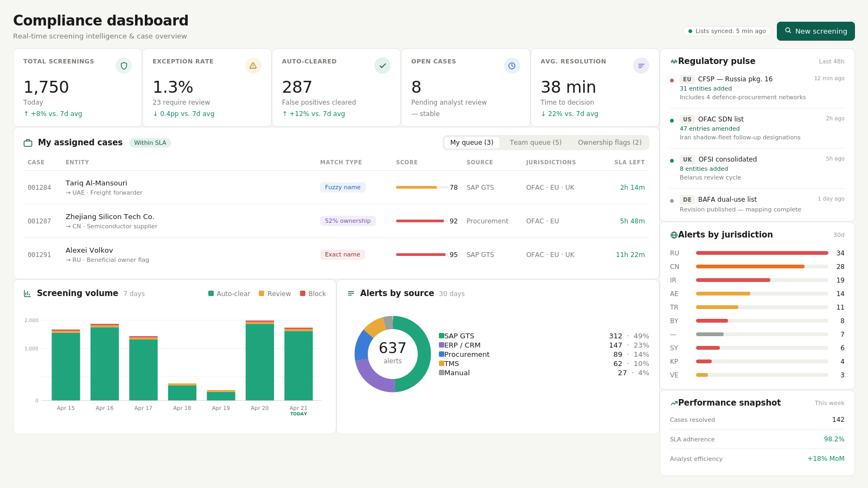
Task: Click the Cases resolved 142 value
Action: pyautogui.click(x=838, y=420)
